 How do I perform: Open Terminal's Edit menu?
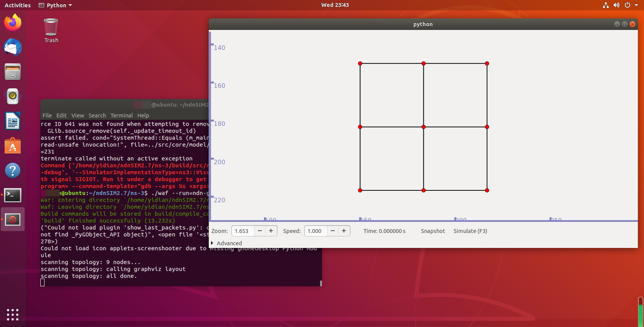click(61, 116)
